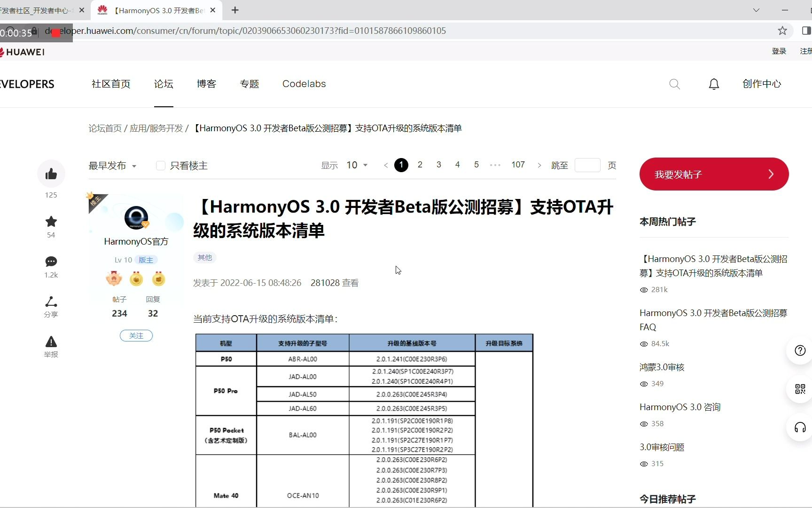
Task: Open the QR code floating icon
Action: tap(800, 389)
